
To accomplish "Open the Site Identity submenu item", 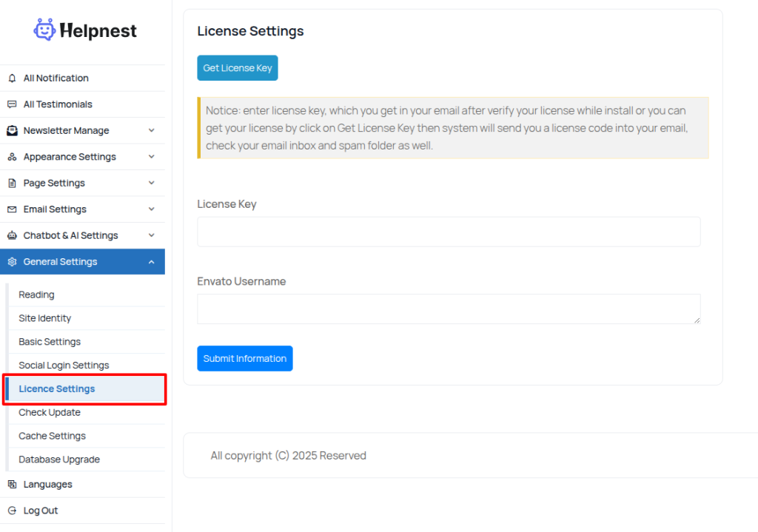I will pos(45,318).
